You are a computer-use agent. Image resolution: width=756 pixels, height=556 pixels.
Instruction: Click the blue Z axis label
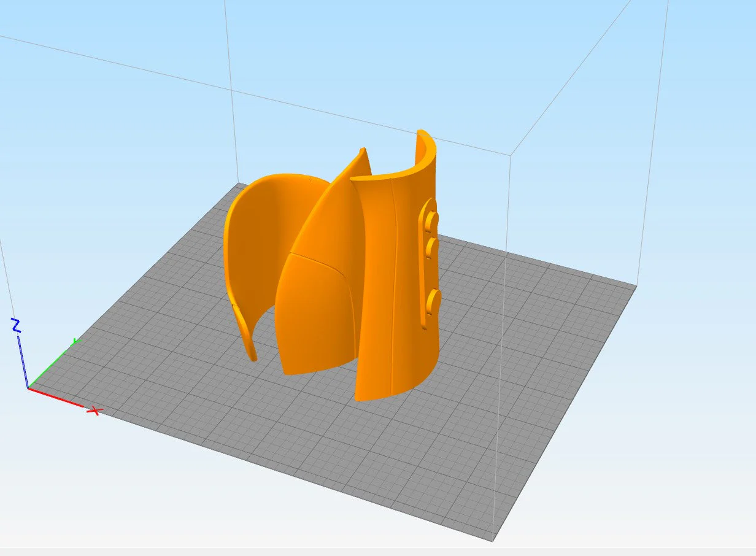click(17, 326)
